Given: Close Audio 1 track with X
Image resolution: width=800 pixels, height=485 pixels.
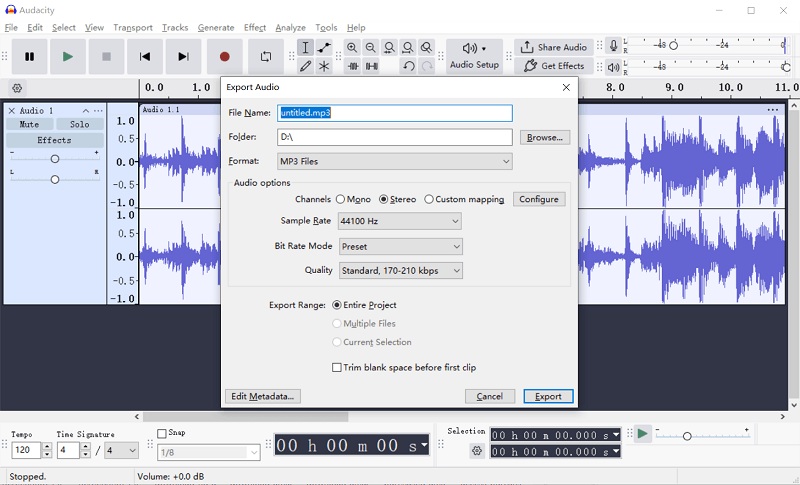Looking at the screenshot, I should click(x=11, y=111).
